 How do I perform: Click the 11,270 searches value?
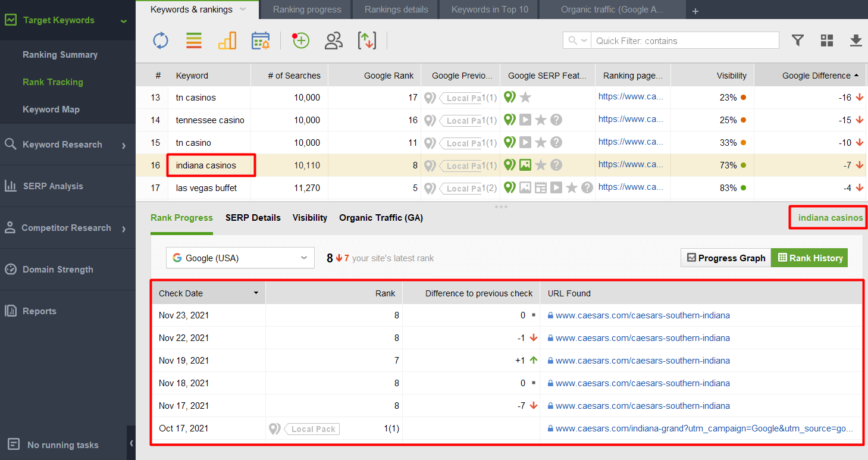[x=307, y=188]
